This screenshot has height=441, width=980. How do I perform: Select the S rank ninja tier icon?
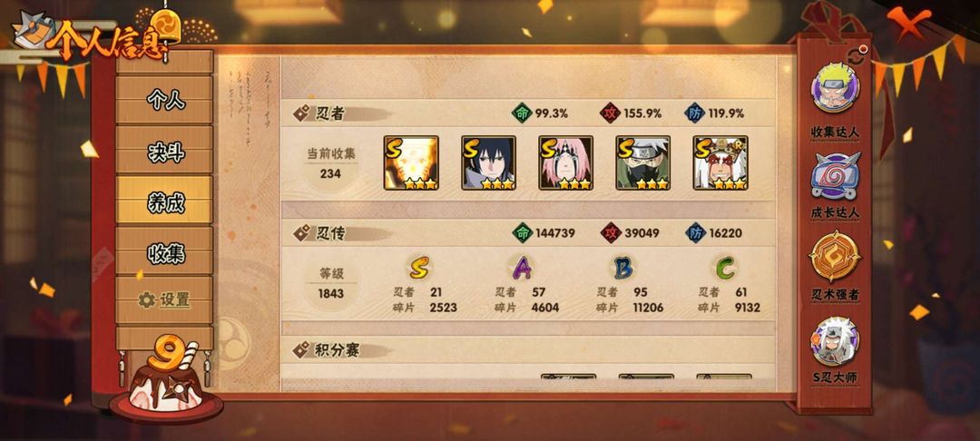coord(419,268)
